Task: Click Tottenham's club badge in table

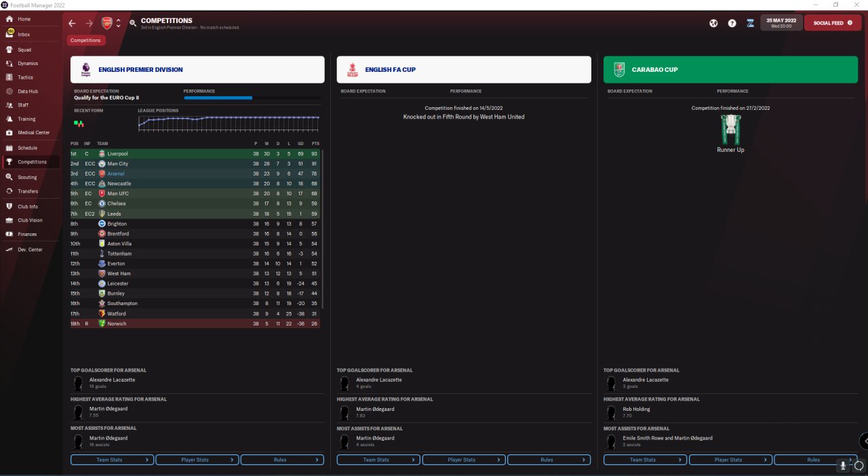Action: pyautogui.click(x=102, y=254)
